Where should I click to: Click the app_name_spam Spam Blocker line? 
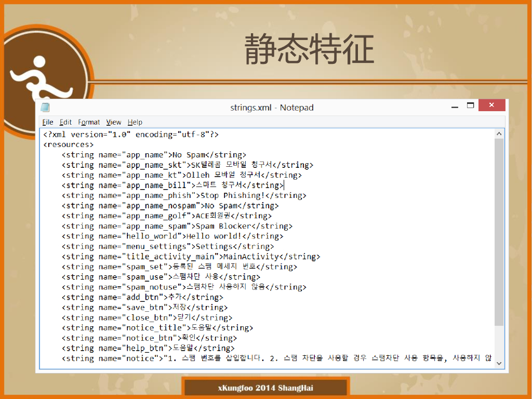(x=177, y=227)
